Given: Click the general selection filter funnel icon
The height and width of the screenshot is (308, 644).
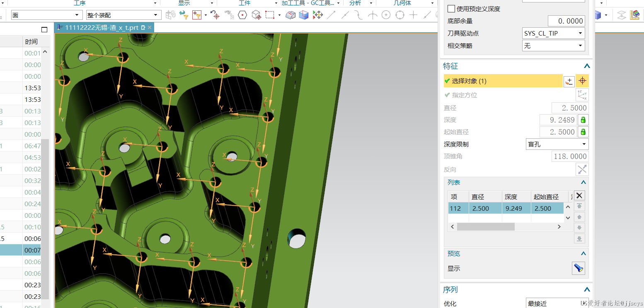Looking at the screenshot, I should click(x=183, y=15).
